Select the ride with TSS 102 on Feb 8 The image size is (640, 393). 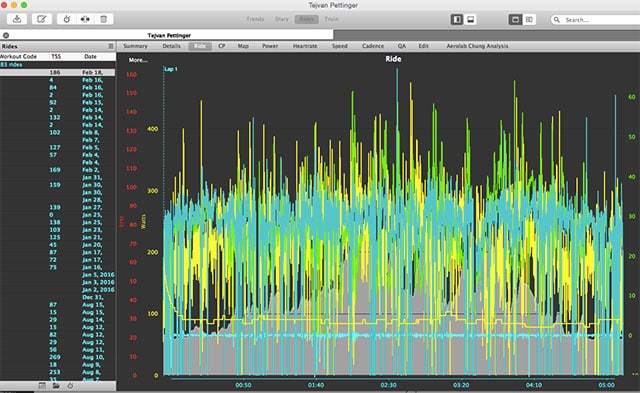pyautogui.click(x=58, y=132)
